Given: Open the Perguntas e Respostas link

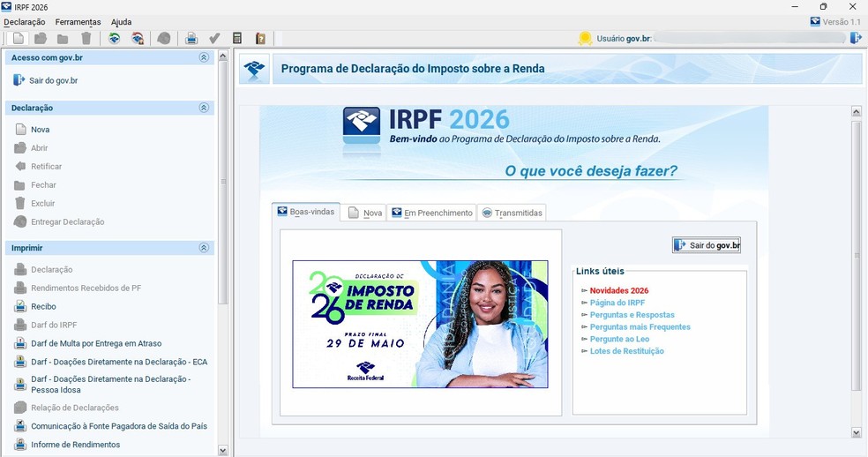Looking at the screenshot, I should coord(632,315).
